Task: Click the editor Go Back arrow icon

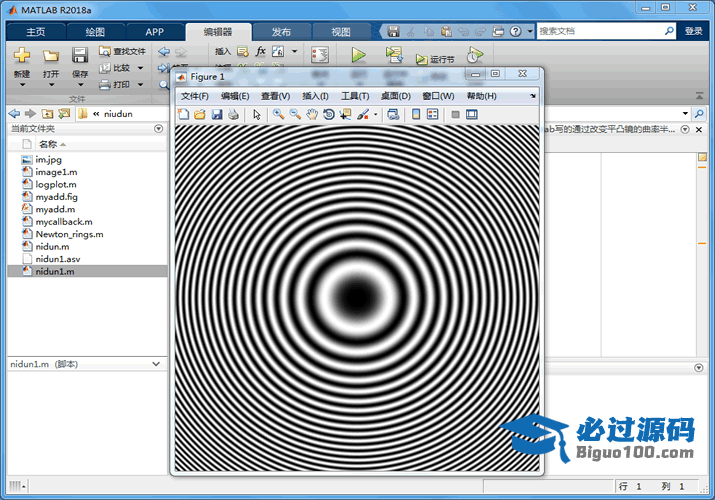Action: point(164,52)
